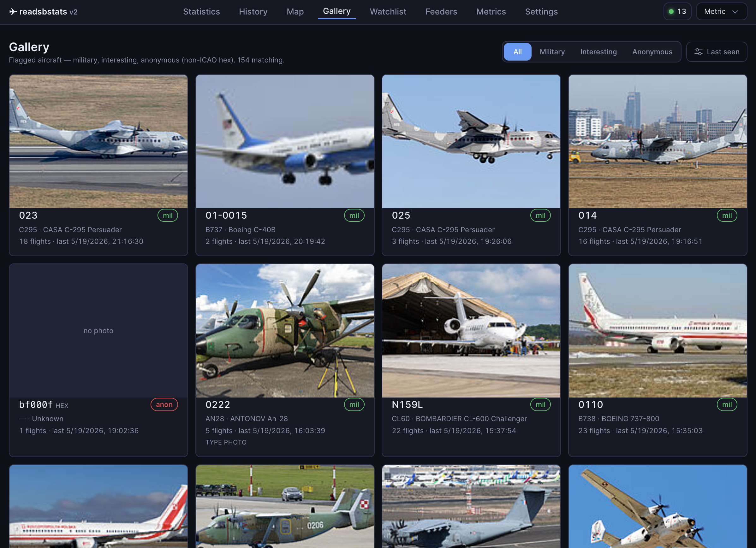756x548 pixels.
Task: Click 'AN28 · ANTONOV An-28' type text
Action: [x=246, y=418]
